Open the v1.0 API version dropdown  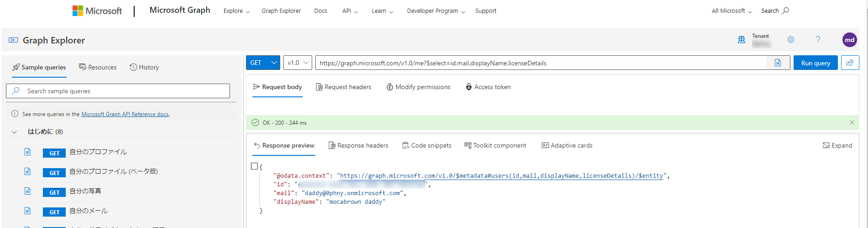(x=298, y=63)
